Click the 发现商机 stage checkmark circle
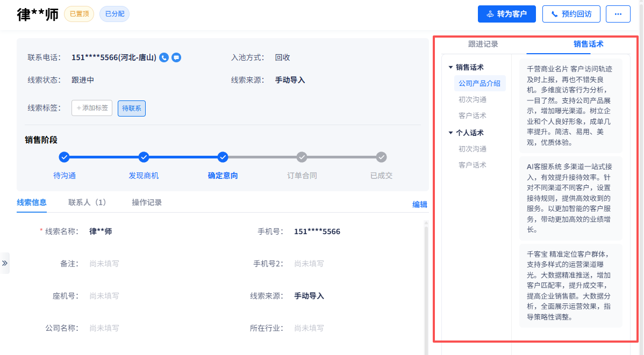 tap(144, 157)
